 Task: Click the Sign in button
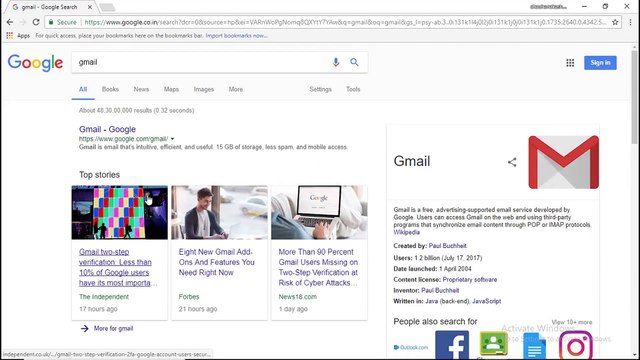coord(600,63)
